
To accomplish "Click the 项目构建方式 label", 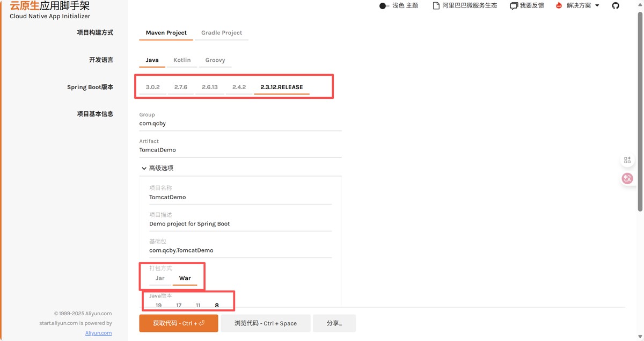I will (x=95, y=33).
